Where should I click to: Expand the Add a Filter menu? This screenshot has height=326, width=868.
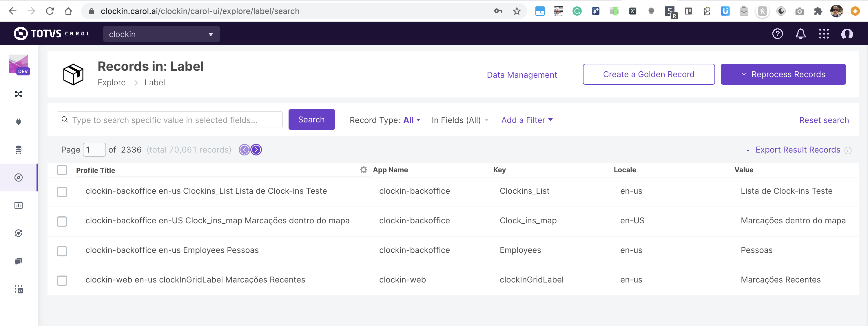527,120
